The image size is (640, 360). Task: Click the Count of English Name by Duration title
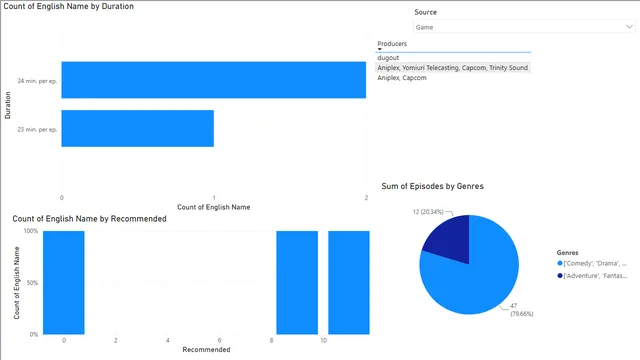pyautogui.click(x=69, y=6)
